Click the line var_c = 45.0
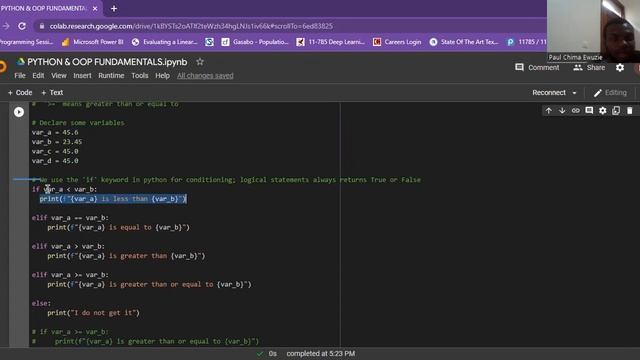 [x=55, y=151]
